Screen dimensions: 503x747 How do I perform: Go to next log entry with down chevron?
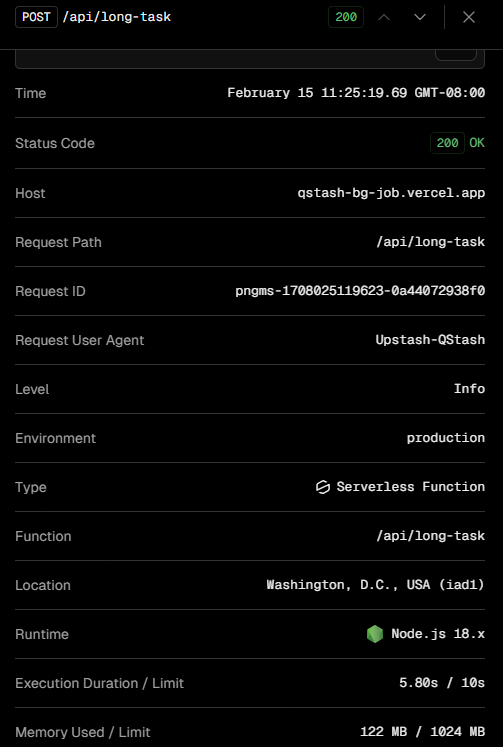420,17
